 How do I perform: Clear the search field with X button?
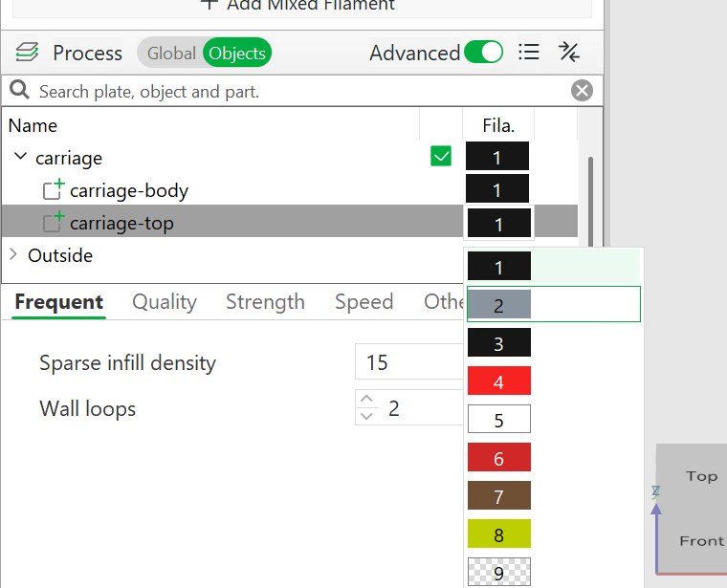pyautogui.click(x=582, y=90)
